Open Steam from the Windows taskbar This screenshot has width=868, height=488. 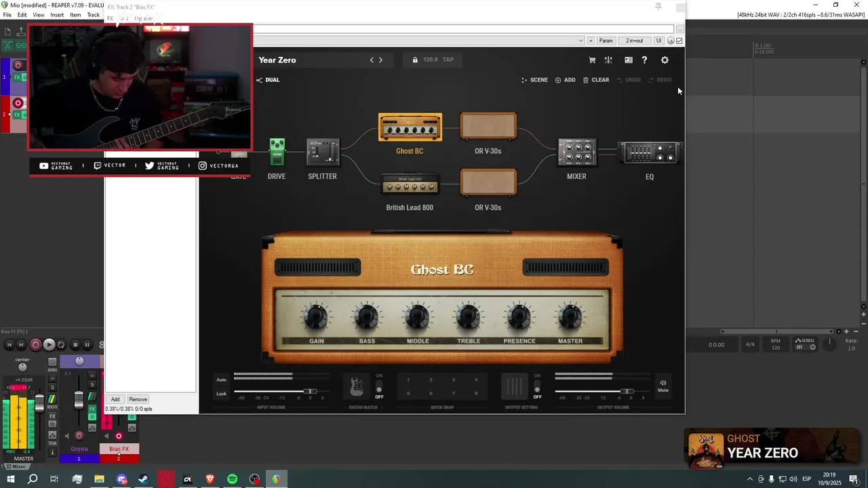[144, 479]
